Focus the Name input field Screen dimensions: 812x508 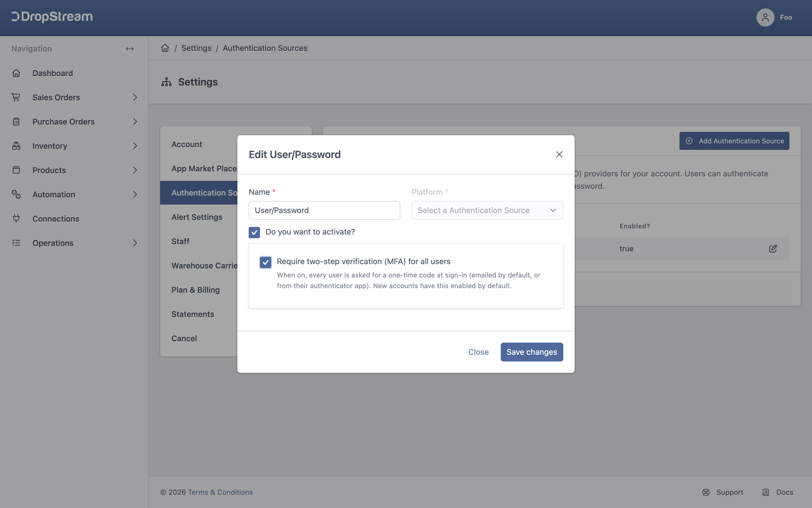click(324, 210)
